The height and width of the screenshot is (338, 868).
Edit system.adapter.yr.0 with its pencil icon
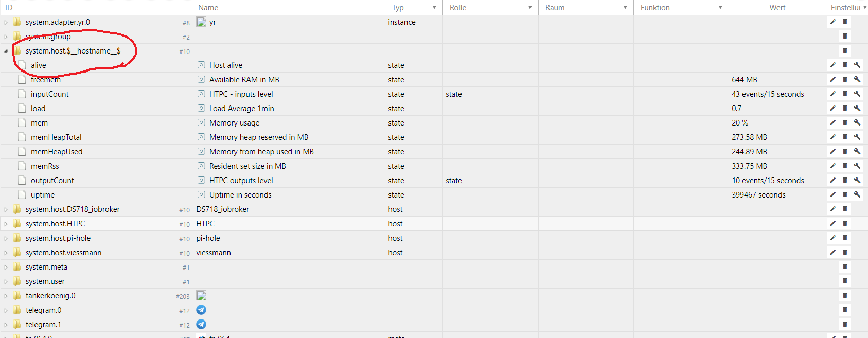[832, 22]
